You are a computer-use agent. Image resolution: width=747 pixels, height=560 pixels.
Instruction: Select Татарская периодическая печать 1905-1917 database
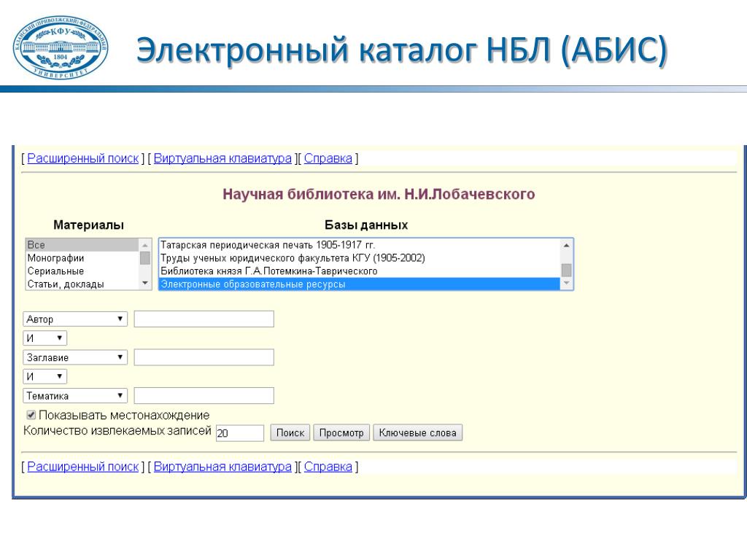tap(360, 245)
